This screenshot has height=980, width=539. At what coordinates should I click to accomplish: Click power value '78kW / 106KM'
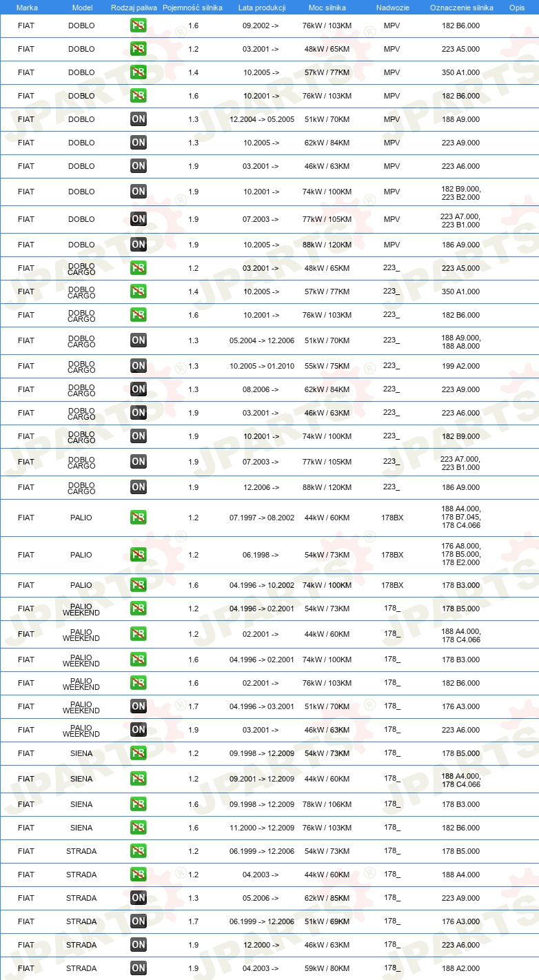pos(327,804)
